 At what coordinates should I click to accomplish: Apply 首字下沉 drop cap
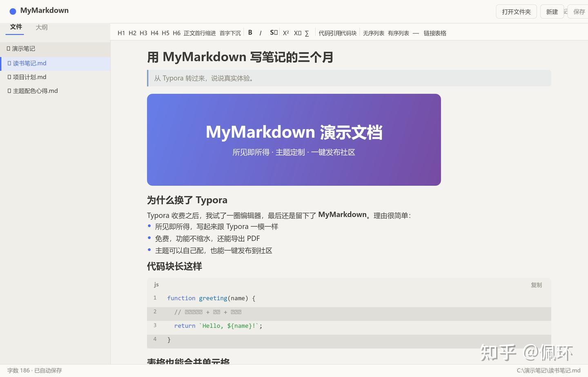click(x=230, y=33)
